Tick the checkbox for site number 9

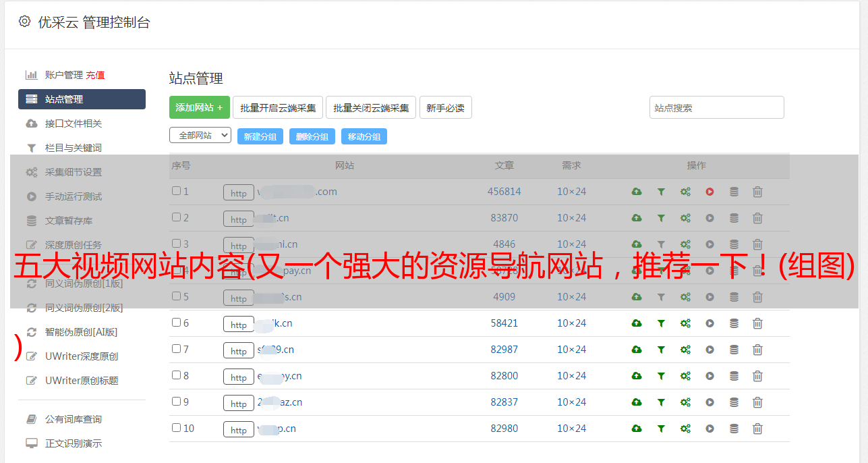[x=176, y=402]
